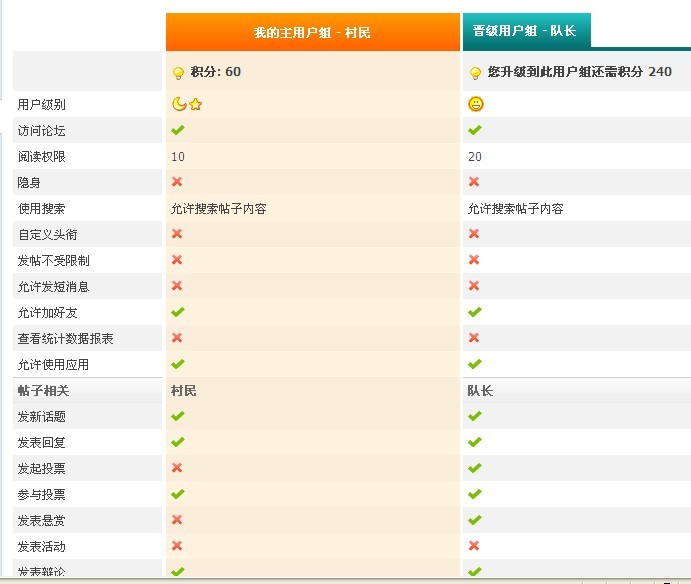Click 队长 red cross for 发表活动
This screenshot has height=584, width=691.
(x=474, y=546)
